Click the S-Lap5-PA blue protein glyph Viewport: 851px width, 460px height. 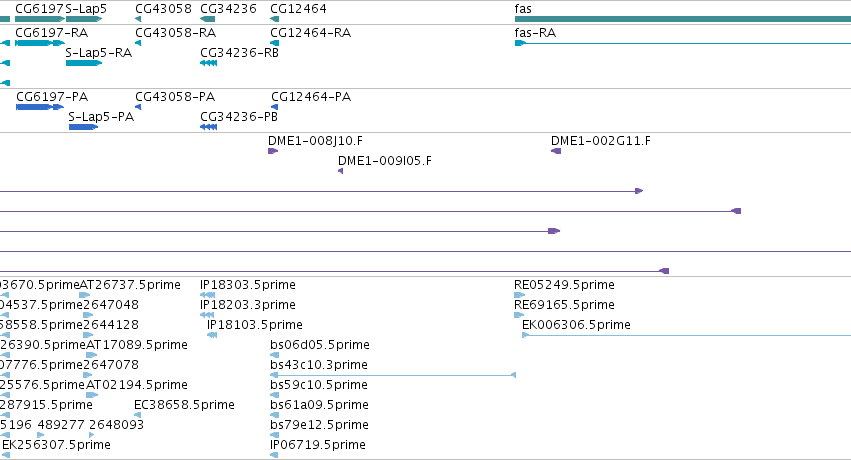pyautogui.click(x=84, y=127)
